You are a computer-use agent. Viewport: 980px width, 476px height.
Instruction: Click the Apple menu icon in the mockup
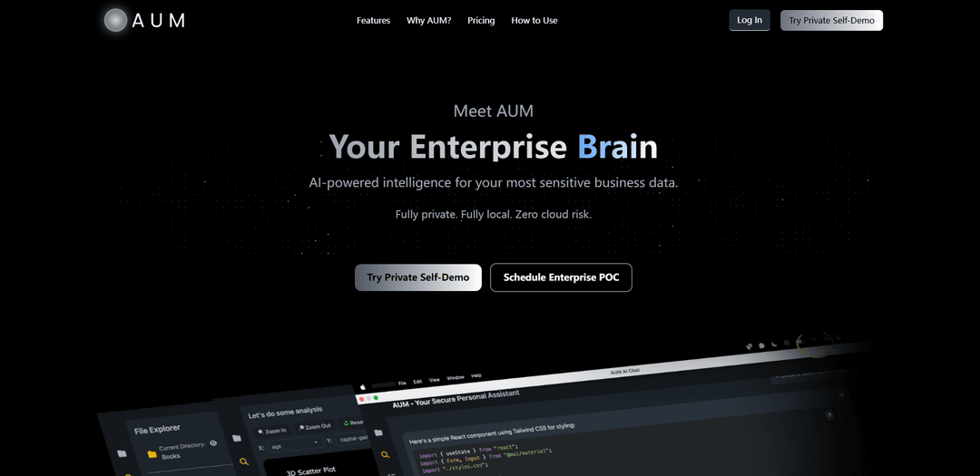[362, 387]
